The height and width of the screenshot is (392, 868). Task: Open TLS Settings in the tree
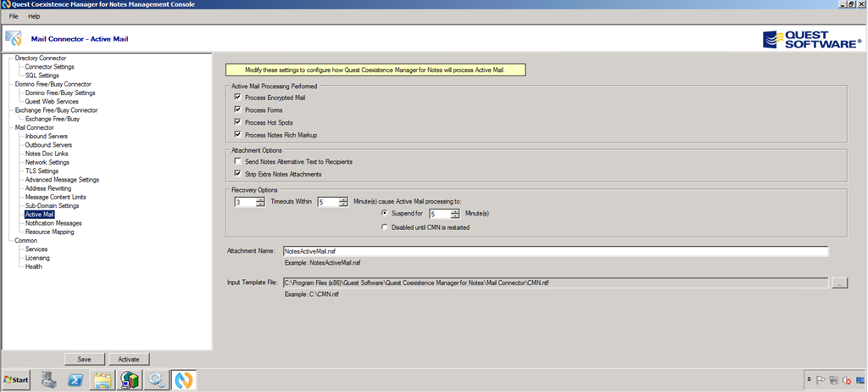pos(42,171)
